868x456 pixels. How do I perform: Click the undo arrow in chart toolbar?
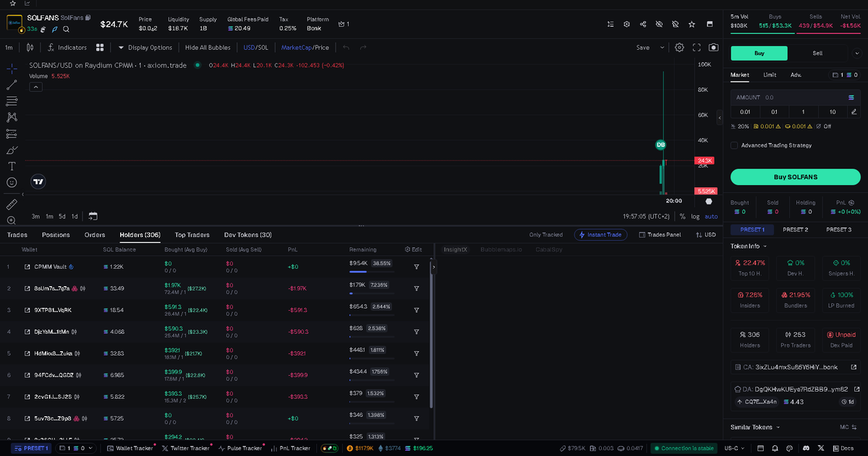(346, 48)
